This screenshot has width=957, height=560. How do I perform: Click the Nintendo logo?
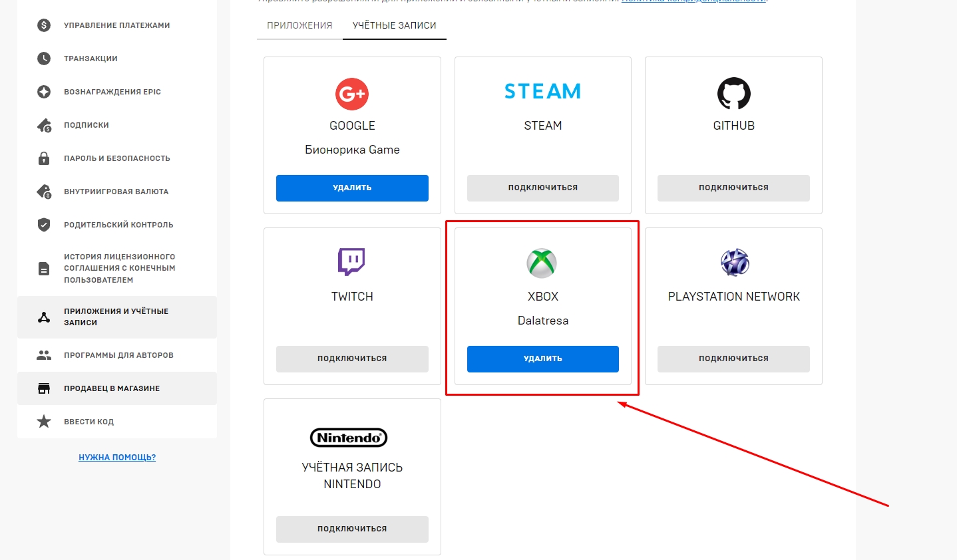coord(349,438)
